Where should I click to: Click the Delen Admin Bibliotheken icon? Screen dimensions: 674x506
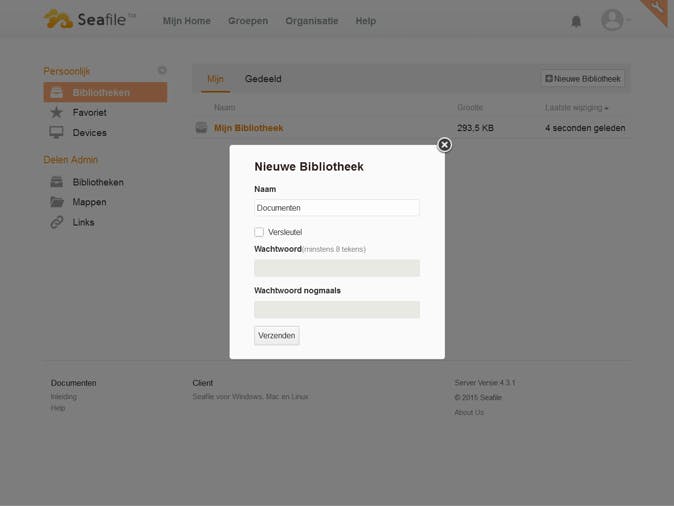pos(56,182)
